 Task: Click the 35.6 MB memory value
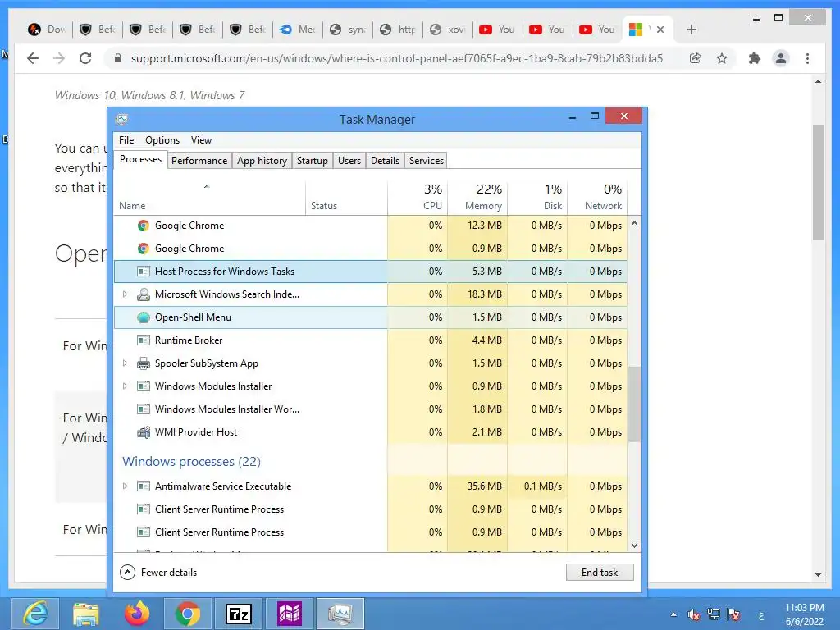(x=484, y=486)
